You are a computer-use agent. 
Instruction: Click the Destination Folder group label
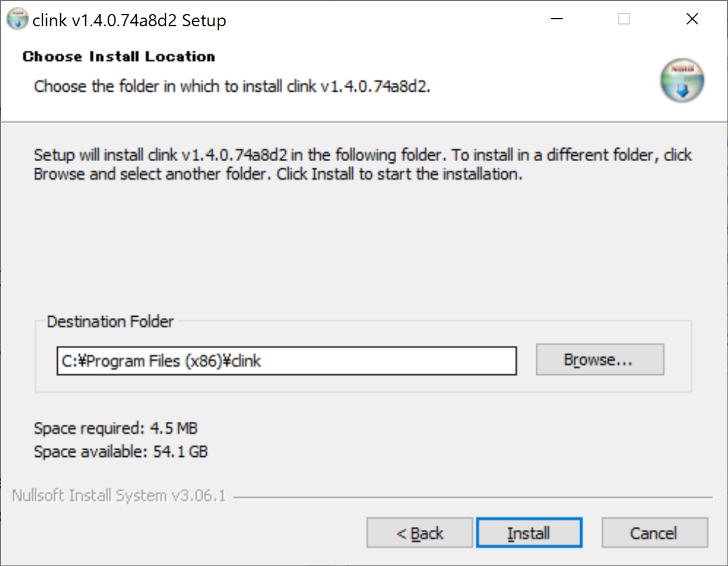(110, 321)
